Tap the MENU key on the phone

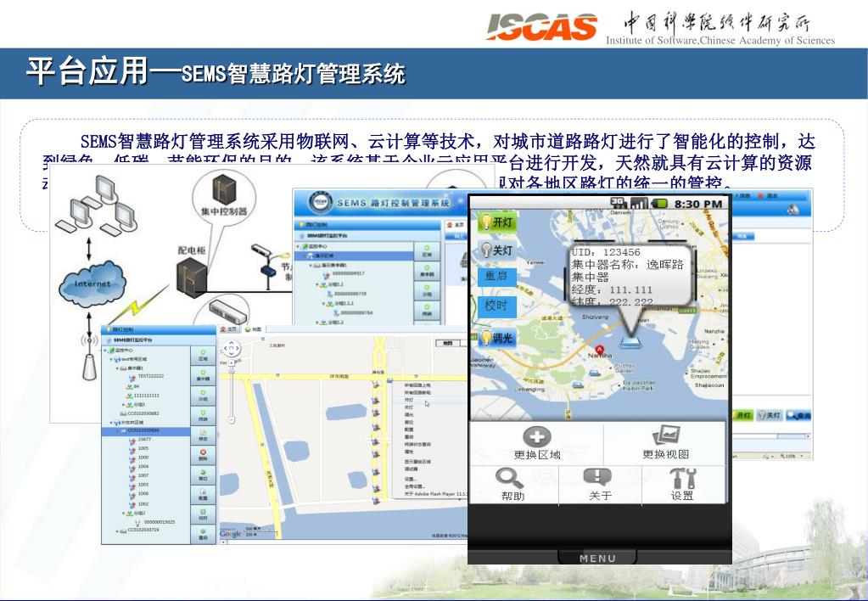597,558
